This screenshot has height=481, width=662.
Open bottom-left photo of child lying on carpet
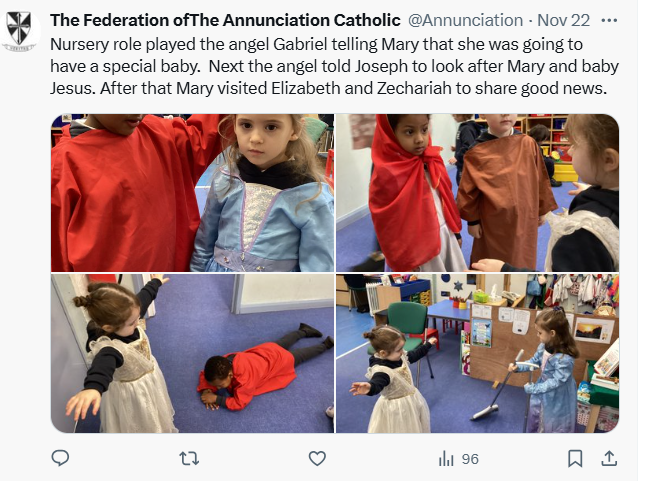(192, 354)
